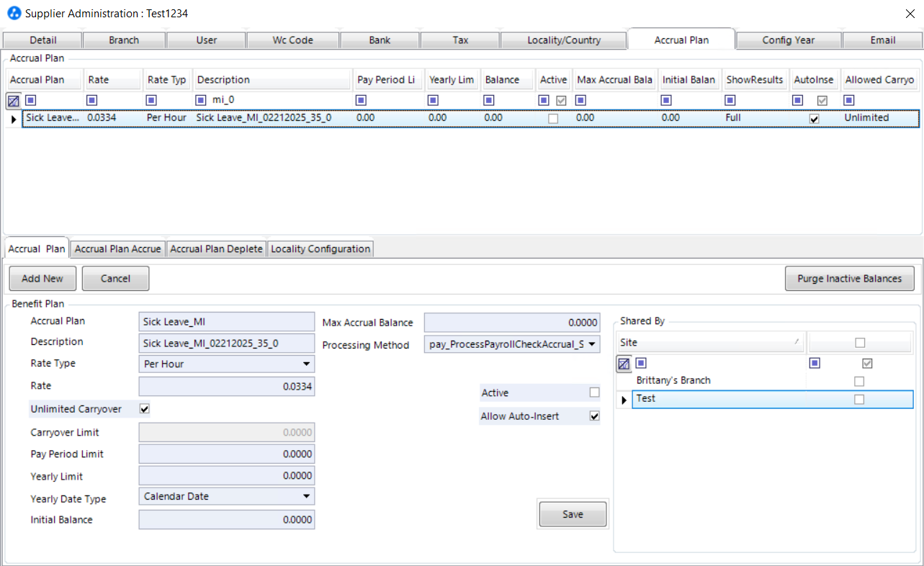Click the ShowResults column filter icon
The width and height of the screenshot is (924, 566).
(730, 100)
